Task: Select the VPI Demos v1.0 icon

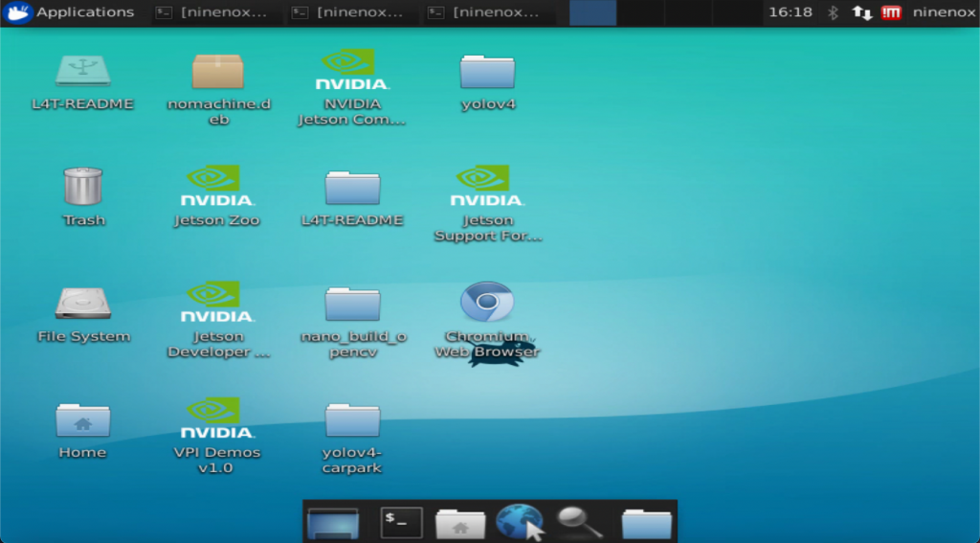Action: pos(217,418)
